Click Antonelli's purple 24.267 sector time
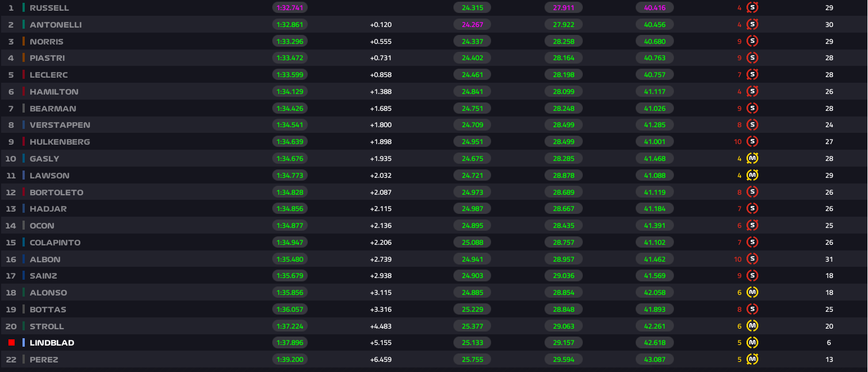Screen dimensions: 868x372 (472, 25)
